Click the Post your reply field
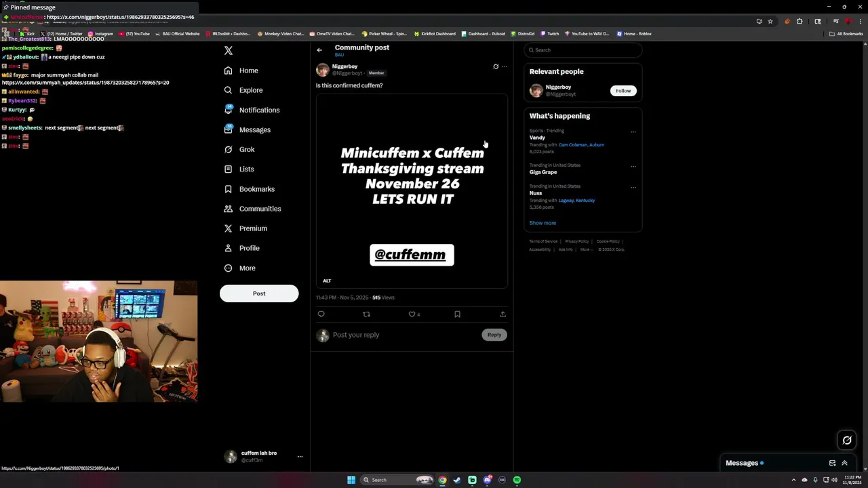 (x=406, y=335)
